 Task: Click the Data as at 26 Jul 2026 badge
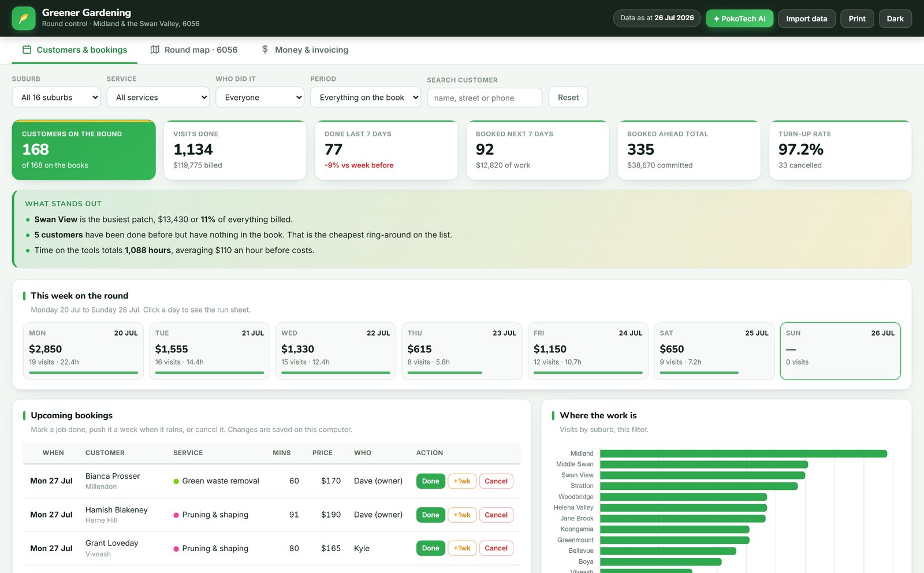(x=657, y=18)
